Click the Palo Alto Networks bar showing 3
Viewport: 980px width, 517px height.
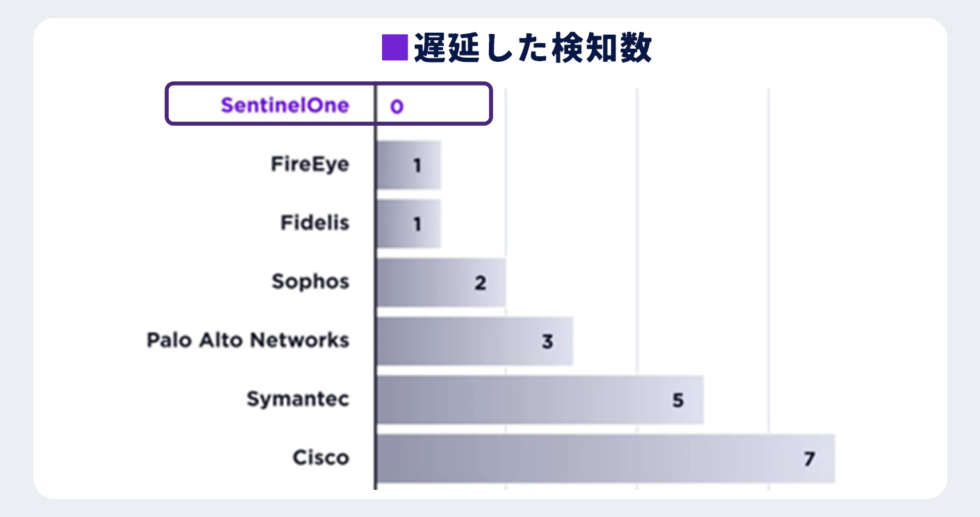(x=475, y=341)
